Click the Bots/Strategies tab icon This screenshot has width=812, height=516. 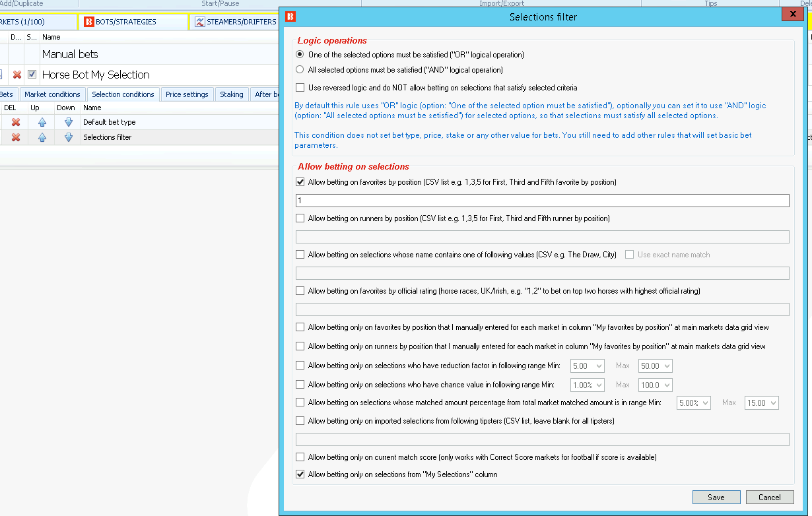(x=89, y=22)
